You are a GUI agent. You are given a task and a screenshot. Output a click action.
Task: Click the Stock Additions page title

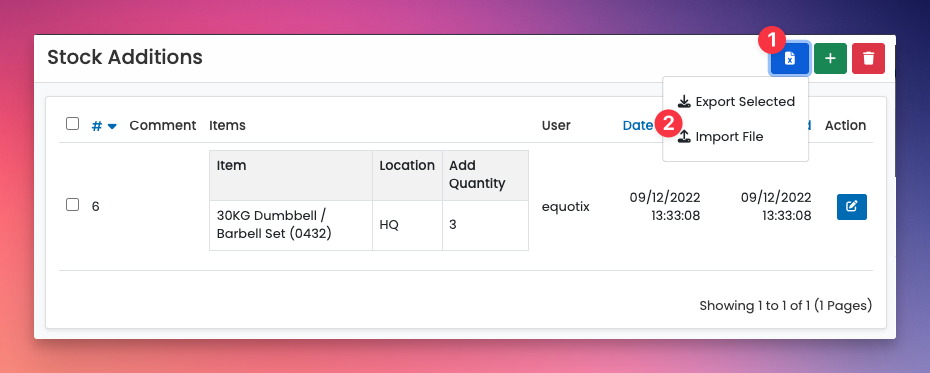[x=125, y=58]
